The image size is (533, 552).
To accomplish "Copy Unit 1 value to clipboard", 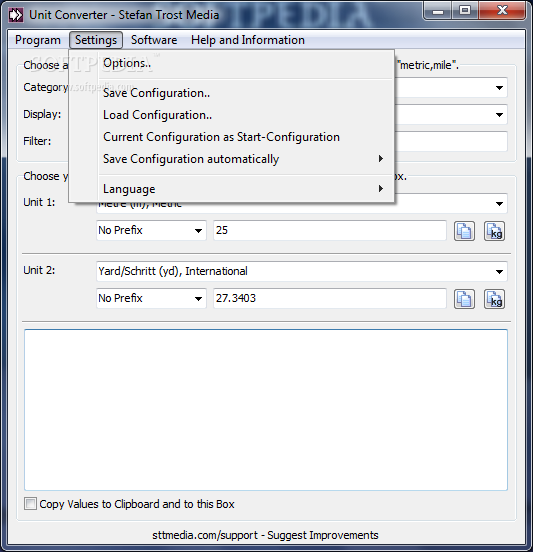I will (x=464, y=231).
